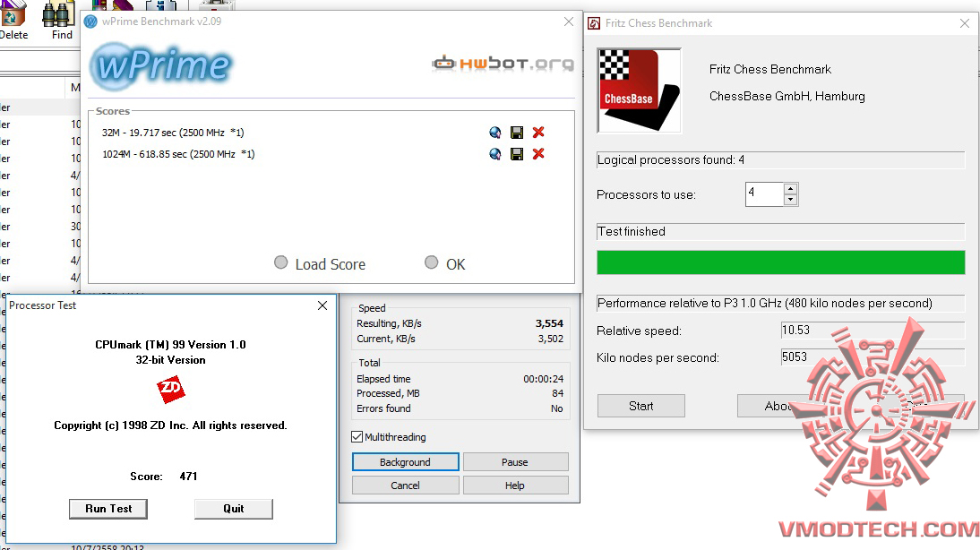980x550 pixels.
Task: Submit the 1024M score online globe icon
Action: click(495, 154)
